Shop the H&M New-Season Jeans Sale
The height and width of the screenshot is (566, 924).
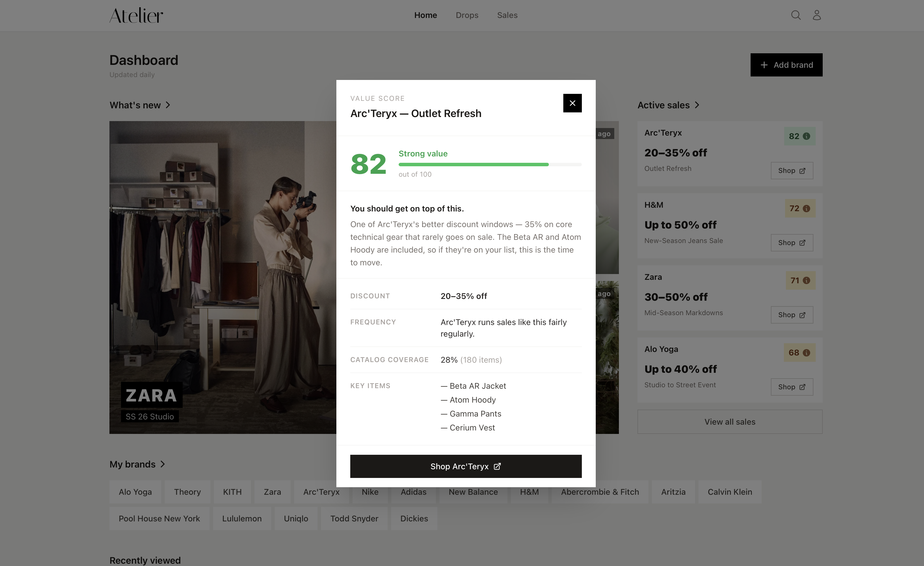(792, 242)
